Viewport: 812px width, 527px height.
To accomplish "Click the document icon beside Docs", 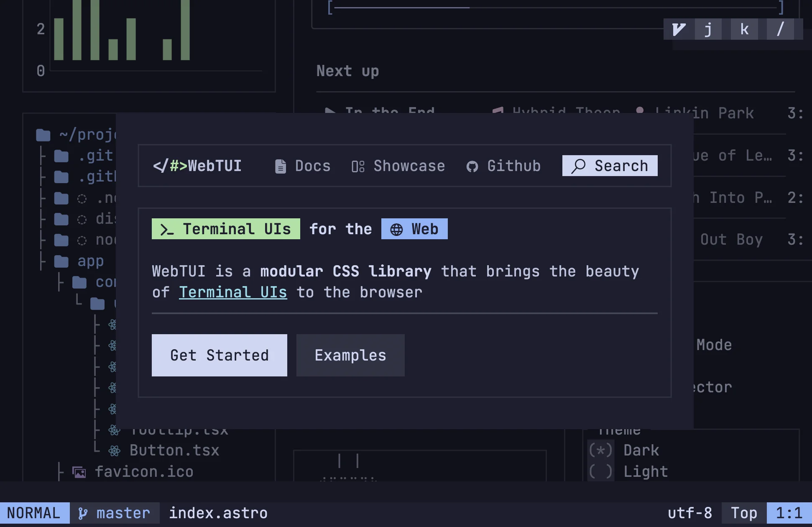I will [x=281, y=166].
